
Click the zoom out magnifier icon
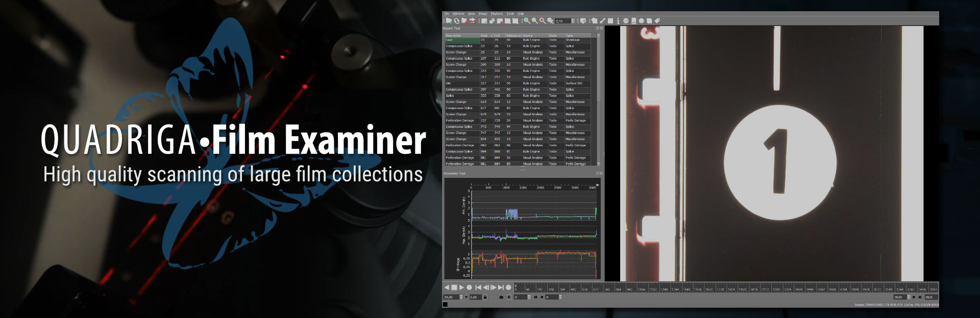pyautogui.click(x=535, y=21)
